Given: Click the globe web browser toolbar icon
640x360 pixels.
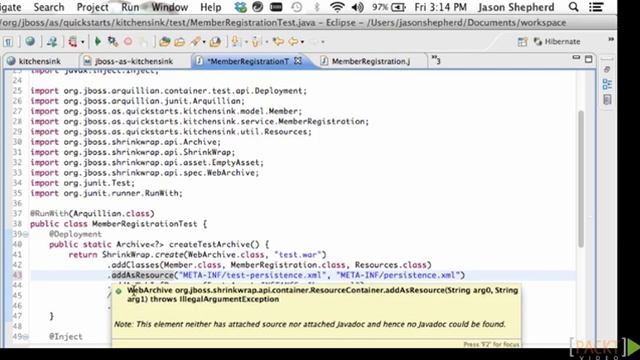Looking at the screenshot, I should tap(30, 41).
